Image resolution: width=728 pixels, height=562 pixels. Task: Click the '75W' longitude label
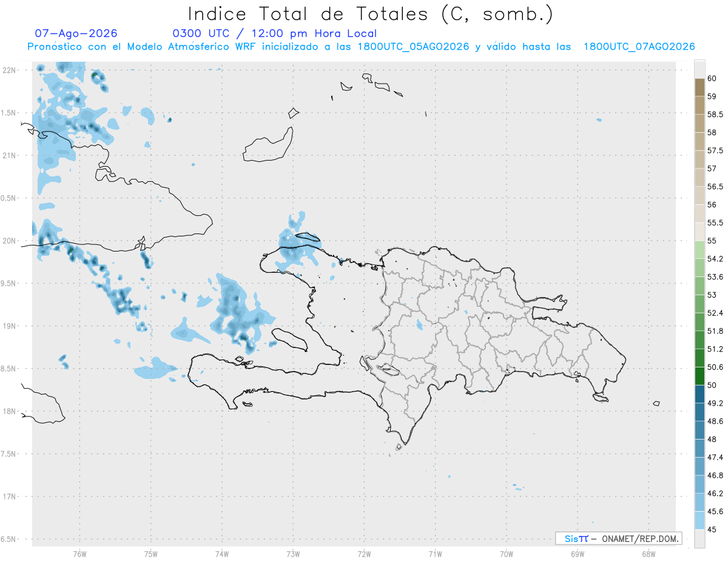pos(150,554)
